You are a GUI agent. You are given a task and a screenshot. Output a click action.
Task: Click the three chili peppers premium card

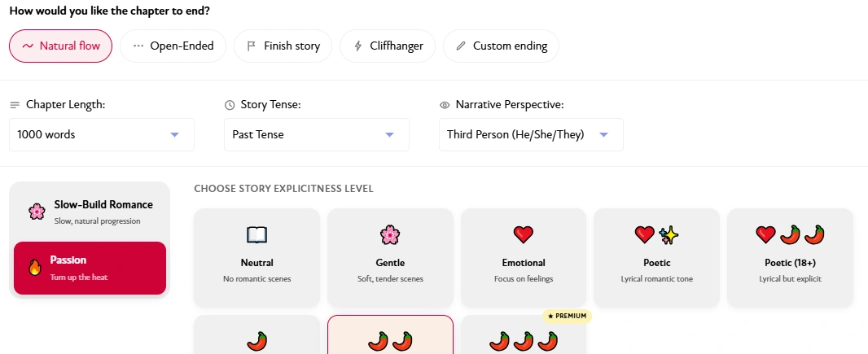[x=523, y=334]
